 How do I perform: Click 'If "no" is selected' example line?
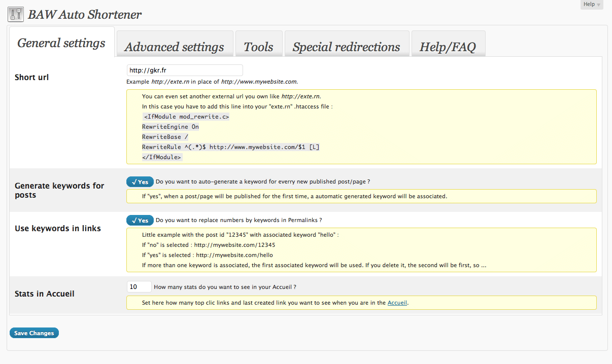[209, 245]
